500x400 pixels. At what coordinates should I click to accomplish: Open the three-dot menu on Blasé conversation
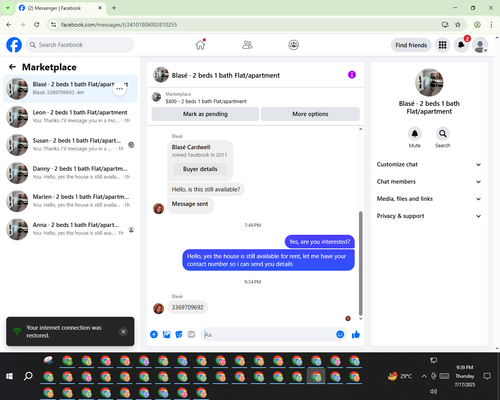[119, 89]
